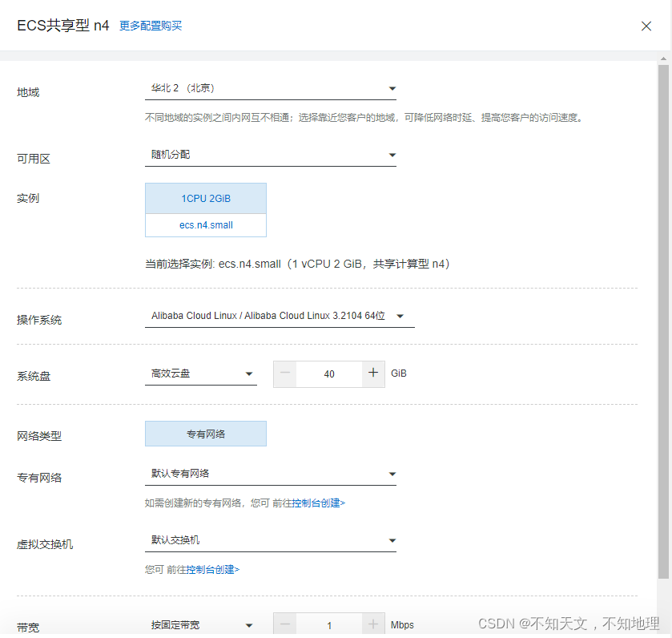The height and width of the screenshot is (638, 672).
Task: Close the ECS共享型 n4 dialog
Action: pos(646,26)
